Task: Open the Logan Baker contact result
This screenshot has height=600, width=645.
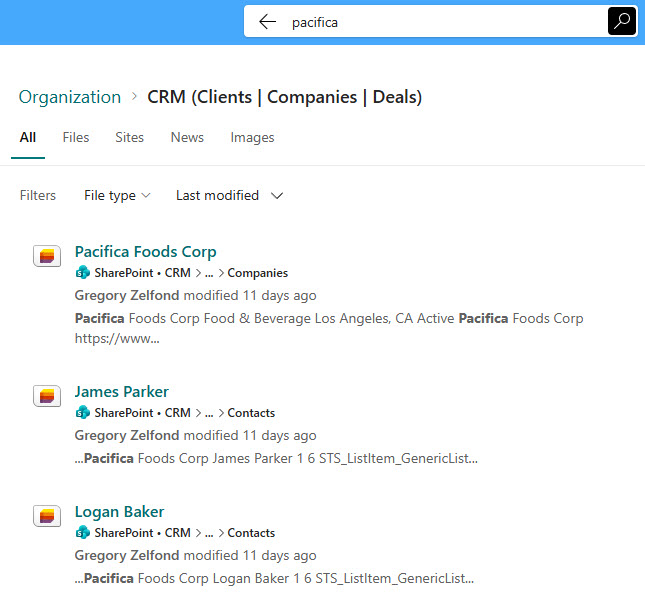Action: click(x=119, y=512)
